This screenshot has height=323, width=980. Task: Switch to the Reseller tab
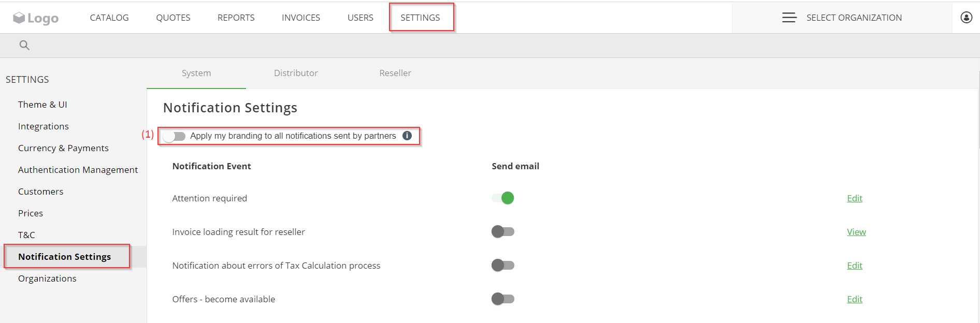coord(395,73)
